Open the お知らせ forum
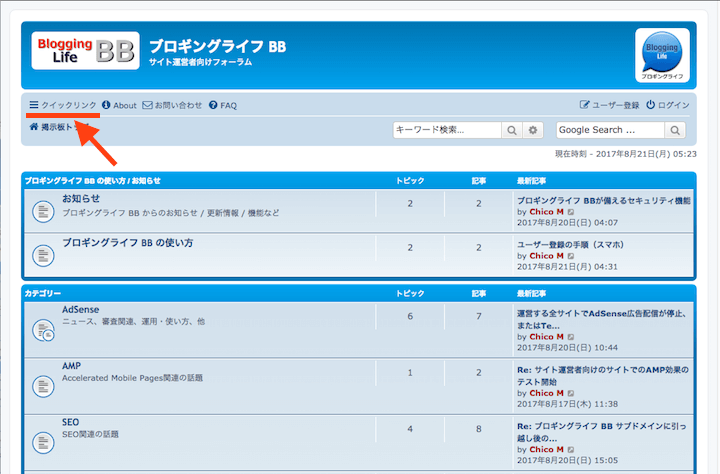This screenshot has width=720, height=474. coord(81,198)
